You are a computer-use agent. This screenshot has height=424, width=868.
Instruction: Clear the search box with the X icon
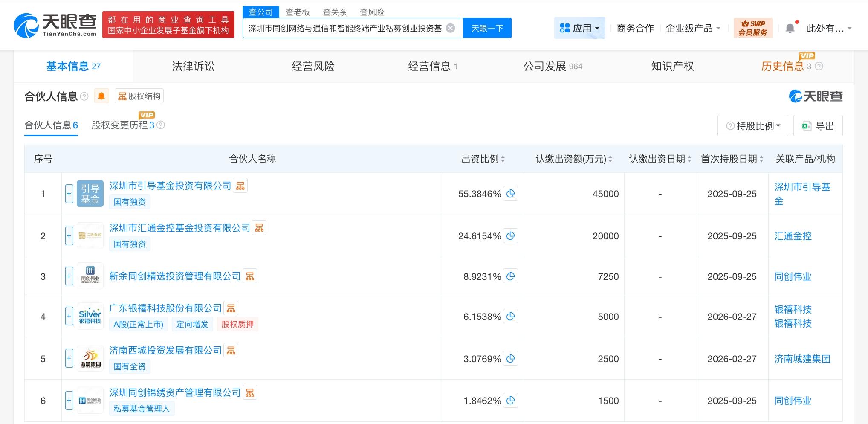pyautogui.click(x=450, y=28)
